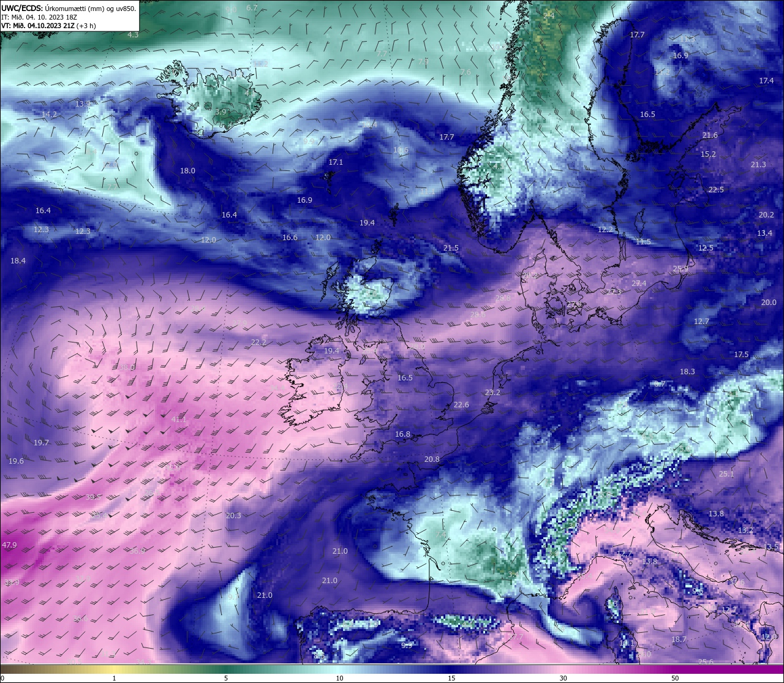Click the map value 13.4

click(x=764, y=233)
